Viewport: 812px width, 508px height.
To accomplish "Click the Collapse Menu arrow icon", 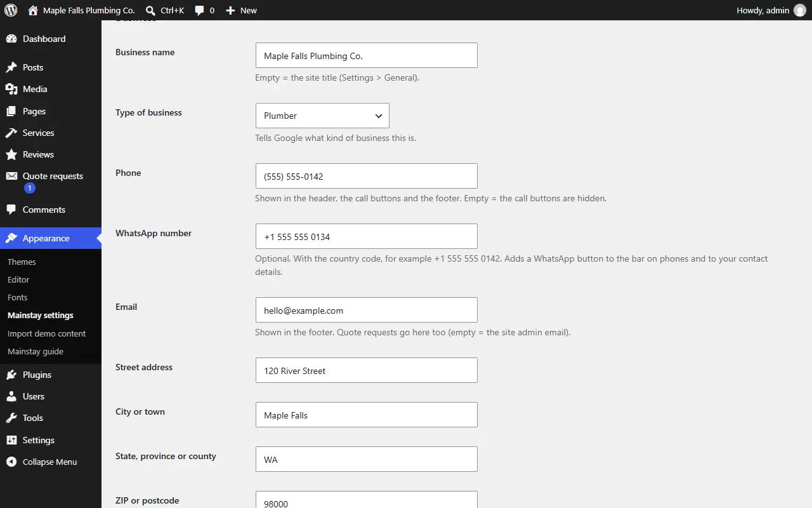I will tap(11, 462).
